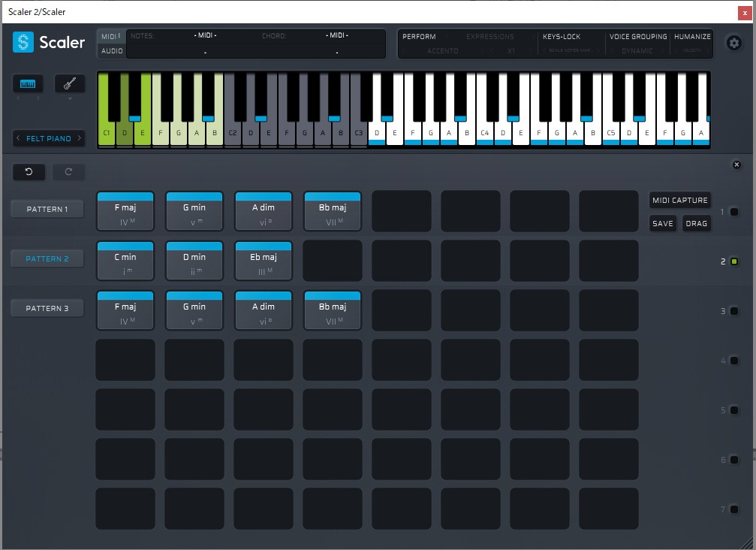Select the G min chord in Pattern 3
756x550 pixels.
pyautogui.click(x=194, y=311)
